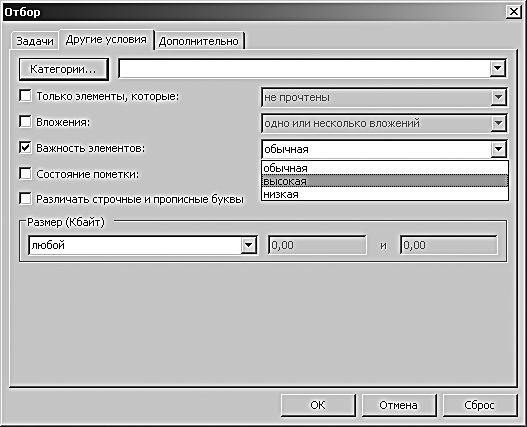Switch to the Задачи tab
The width and height of the screenshot is (527, 427).
point(35,41)
